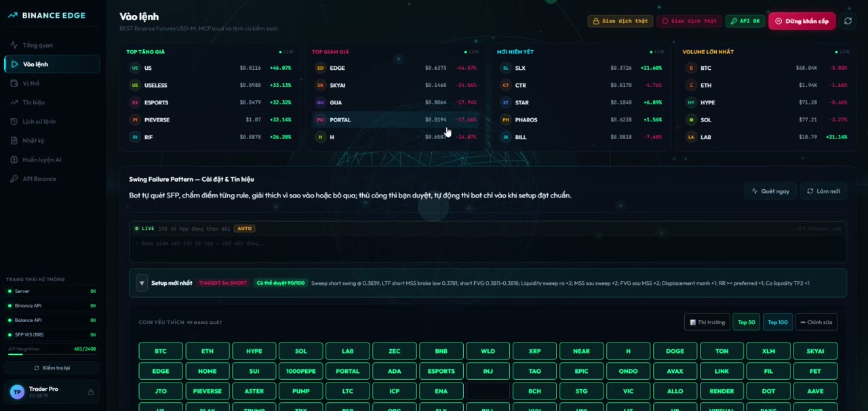Click HYPE coin icon in Volume lớn nhất
Image resolution: width=868 pixels, height=411 pixels.
click(x=691, y=102)
